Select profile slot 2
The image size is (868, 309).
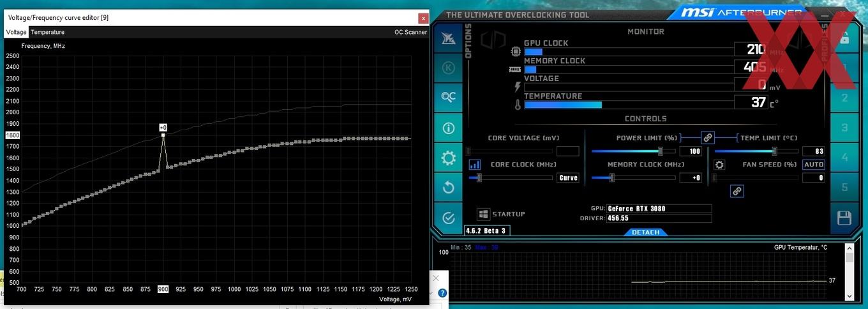click(x=844, y=98)
